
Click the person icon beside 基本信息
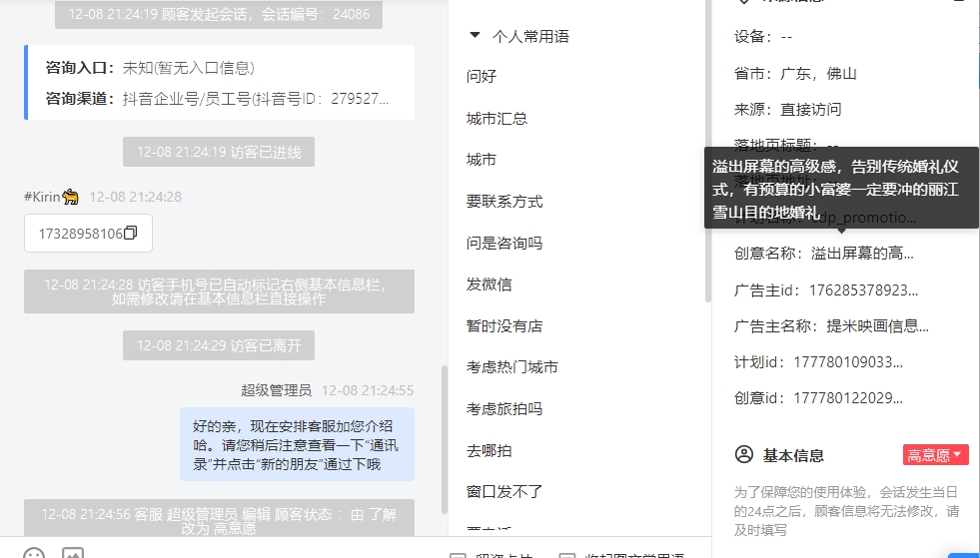(744, 454)
